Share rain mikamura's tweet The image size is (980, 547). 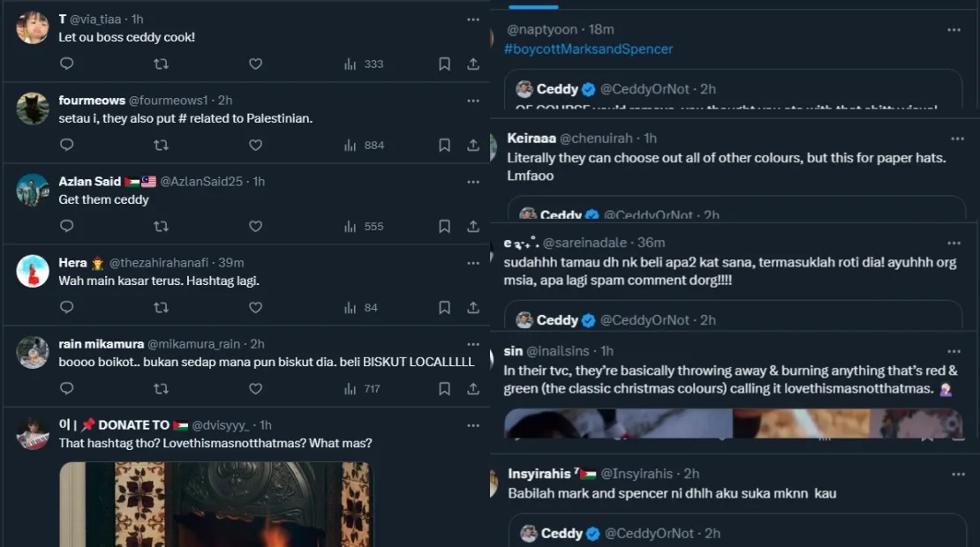click(x=473, y=388)
